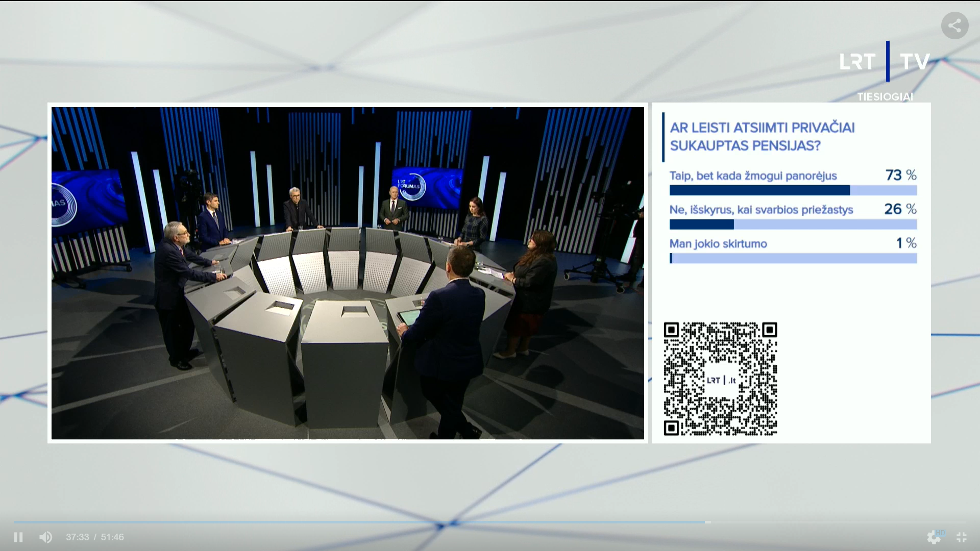Click the TIESIOGIAI live label

pos(885,96)
